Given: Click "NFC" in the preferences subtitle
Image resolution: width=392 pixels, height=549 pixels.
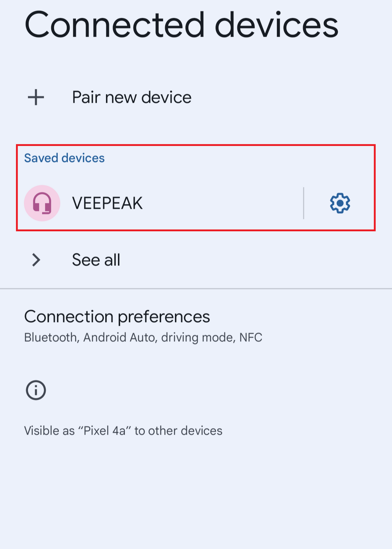Looking at the screenshot, I should 251,337.
